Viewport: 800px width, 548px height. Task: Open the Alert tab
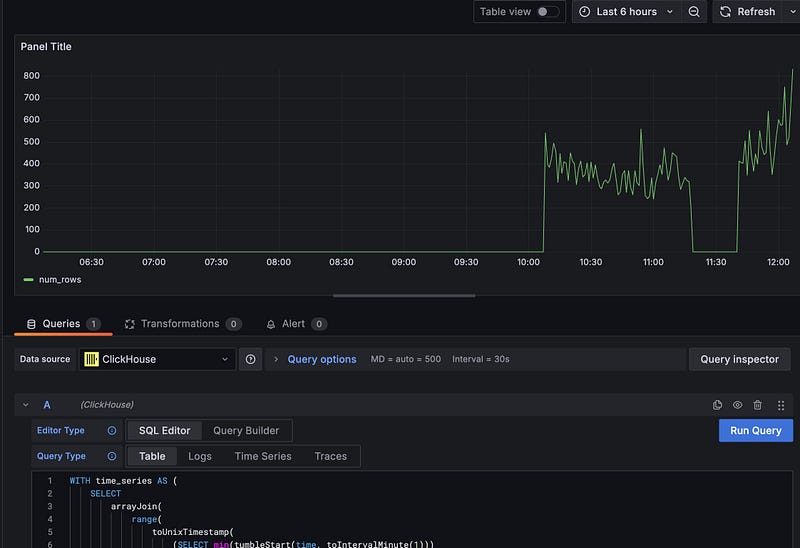293,324
